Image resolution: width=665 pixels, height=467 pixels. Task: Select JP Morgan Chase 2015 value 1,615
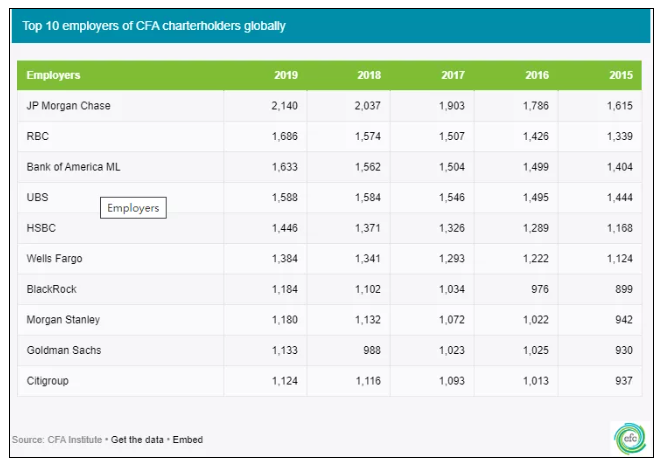(620, 106)
